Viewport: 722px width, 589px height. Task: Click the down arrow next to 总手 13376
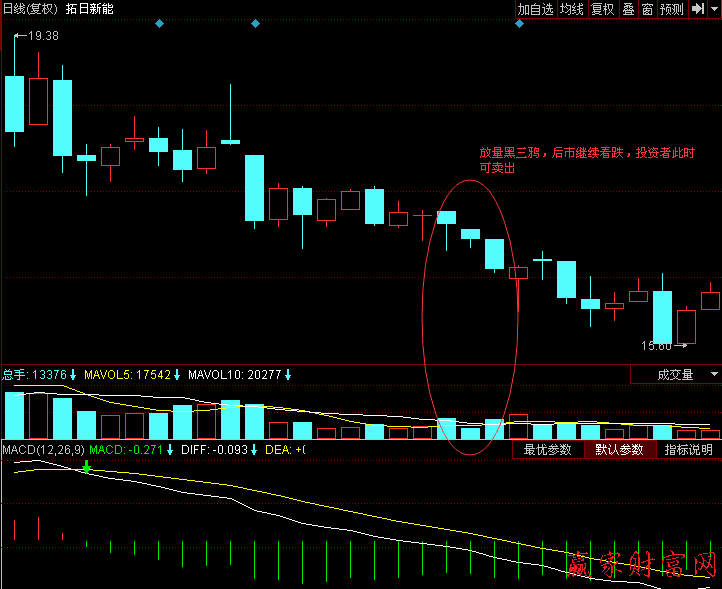click(x=73, y=375)
